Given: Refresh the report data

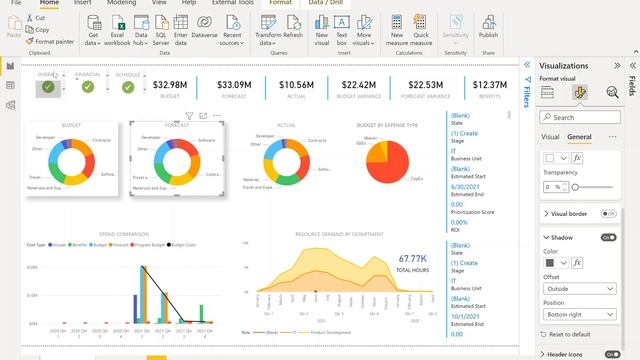Looking at the screenshot, I should (293, 27).
